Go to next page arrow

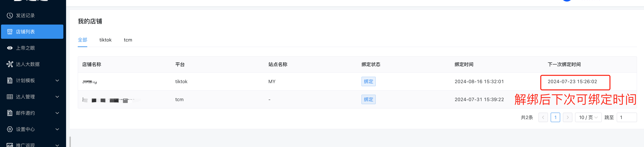tap(567, 118)
